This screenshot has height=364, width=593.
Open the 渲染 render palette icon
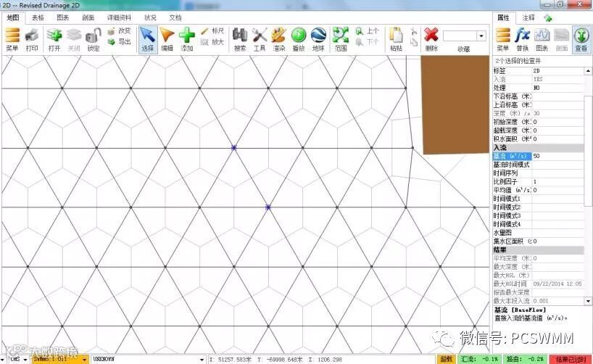click(279, 39)
